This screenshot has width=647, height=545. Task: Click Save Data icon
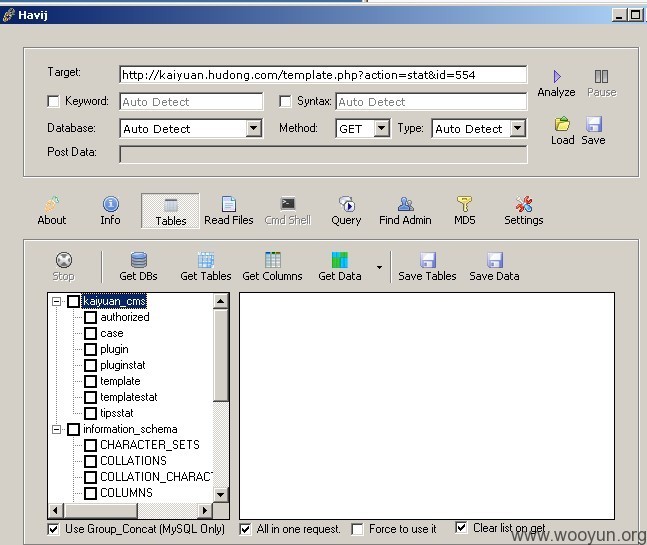point(495,260)
